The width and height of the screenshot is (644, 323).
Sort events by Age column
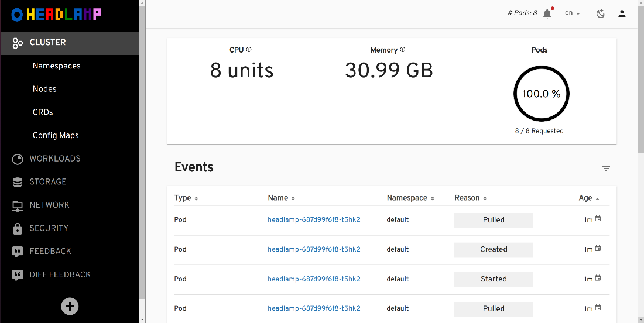(x=589, y=198)
